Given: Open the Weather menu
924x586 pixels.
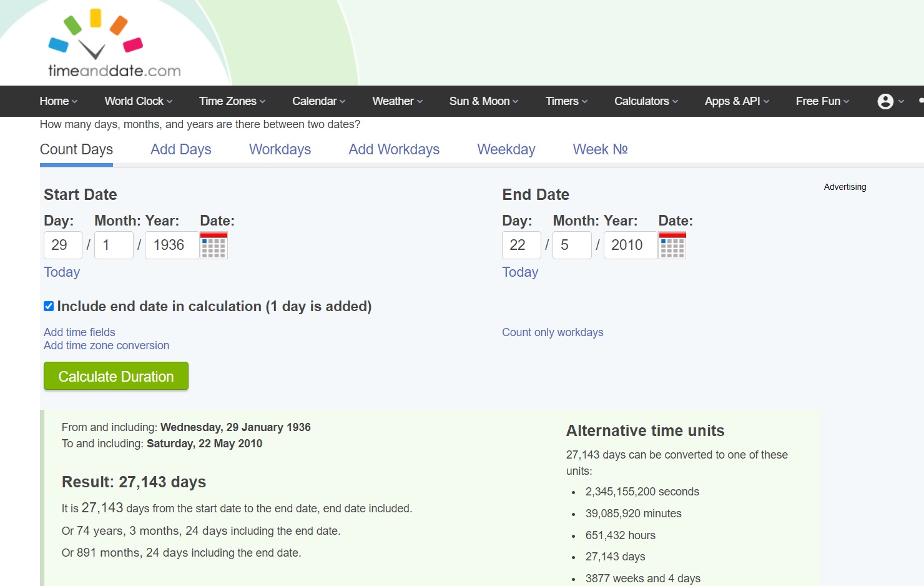Looking at the screenshot, I should [x=398, y=101].
